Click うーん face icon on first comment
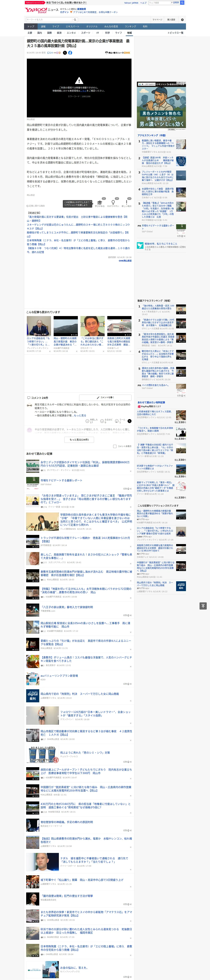 (x=117, y=421)
